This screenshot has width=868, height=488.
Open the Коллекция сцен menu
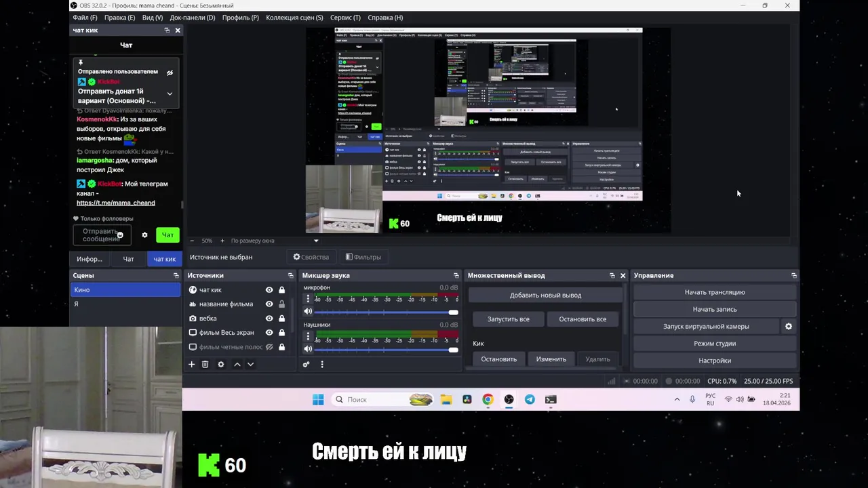click(x=294, y=18)
